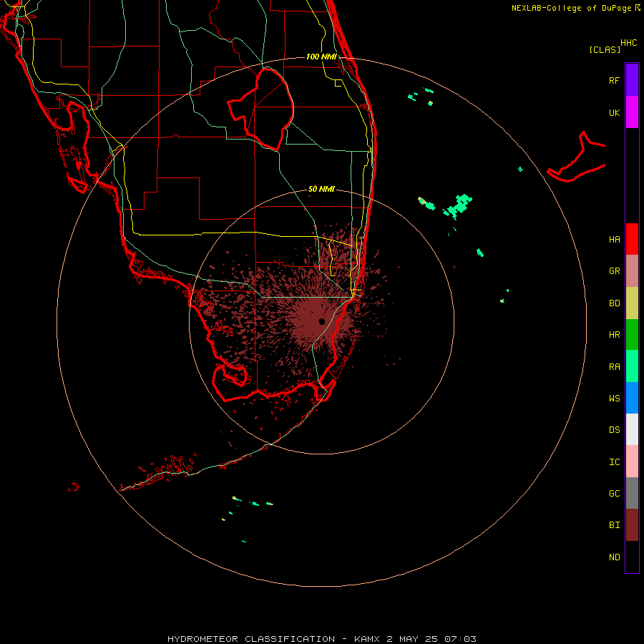Click the BI legend label
644x644 pixels.
coord(614,525)
